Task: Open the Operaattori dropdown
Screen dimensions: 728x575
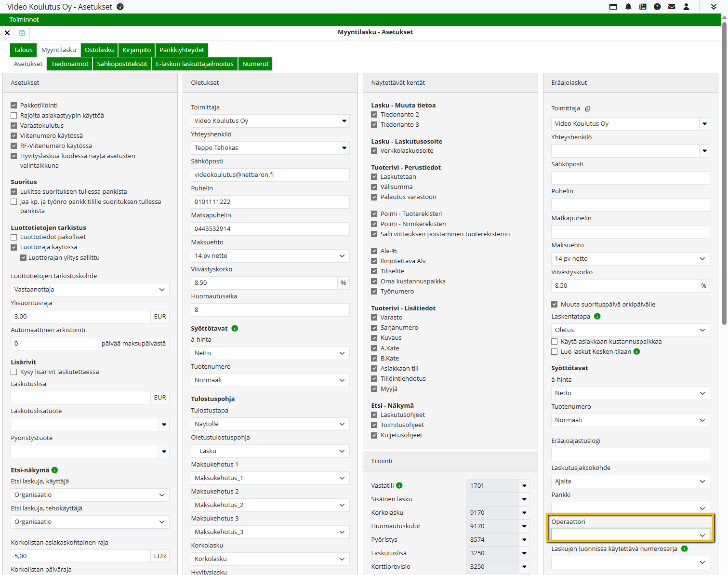Action: 630,535
